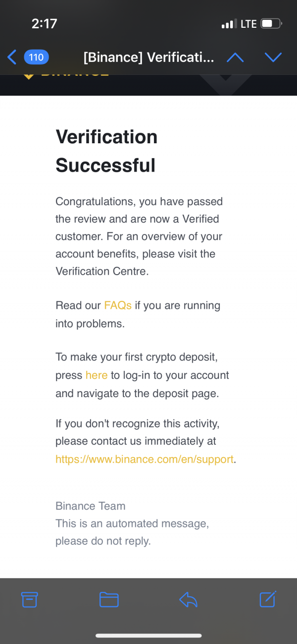The width and height of the screenshot is (297, 644).
Task: Compose a new email with the pencil icon
Action: [x=268, y=599]
